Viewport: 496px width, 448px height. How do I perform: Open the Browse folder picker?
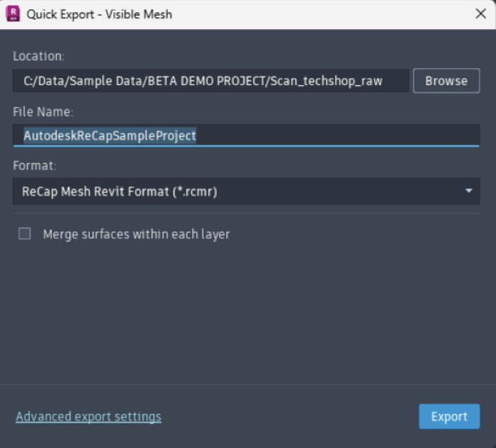point(446,81)
